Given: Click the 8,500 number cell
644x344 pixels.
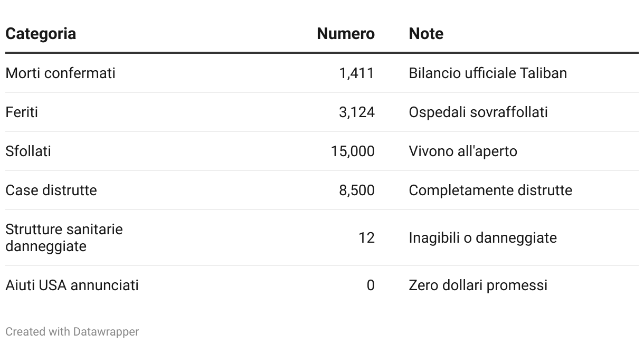Looking at the screenshot, I should point(356,190).
